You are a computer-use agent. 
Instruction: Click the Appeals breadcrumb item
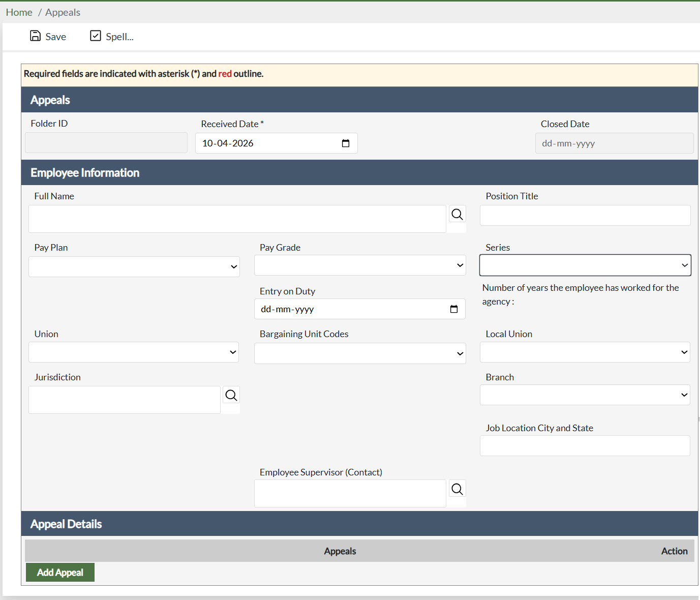pyautogui.click(x=63, y=12)
